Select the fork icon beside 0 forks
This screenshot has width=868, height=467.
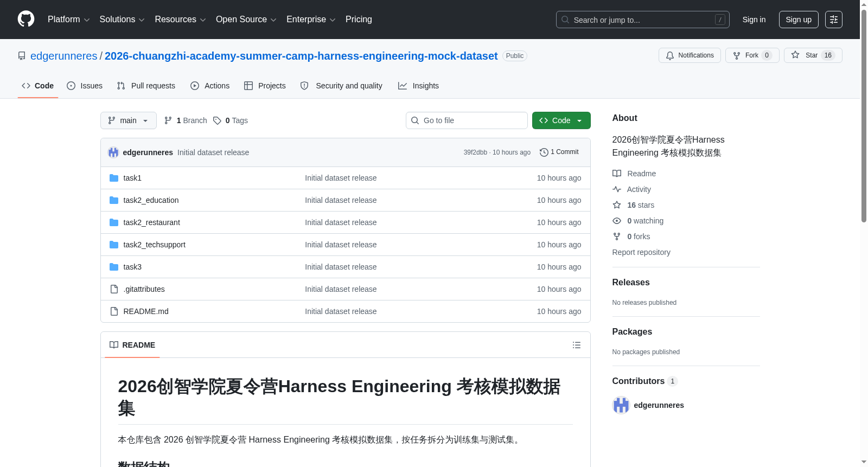point(617,236)
